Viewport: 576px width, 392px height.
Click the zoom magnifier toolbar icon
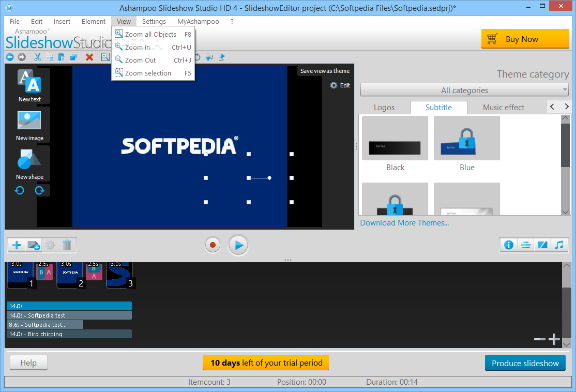click(105, 57)
